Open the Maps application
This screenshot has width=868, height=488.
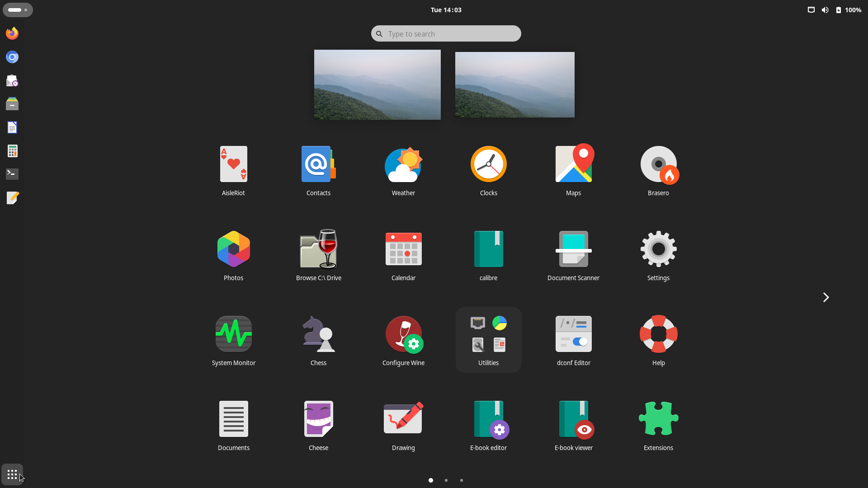pos(573,170)
